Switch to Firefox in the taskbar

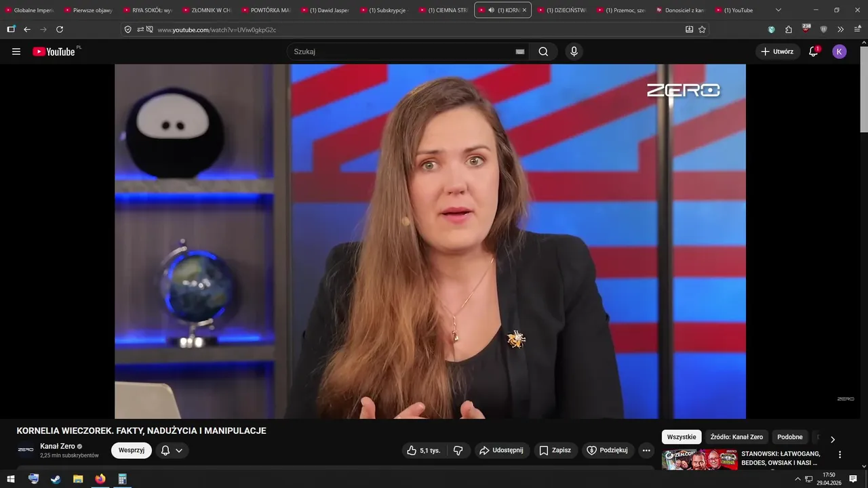100,479
